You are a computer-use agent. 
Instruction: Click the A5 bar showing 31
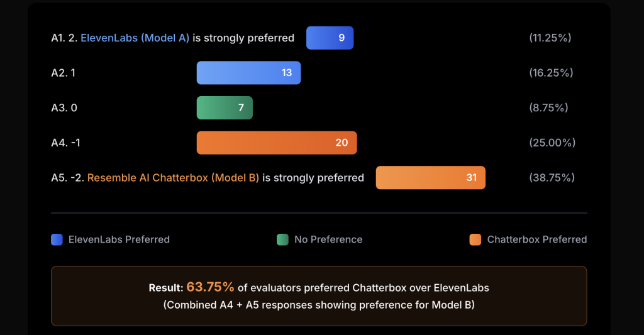[430, 178]
